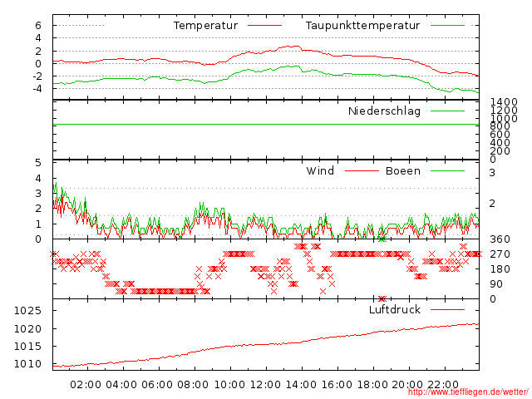Click the green Boeen legend line
This screenshot has width=532, height=399.
447,170
